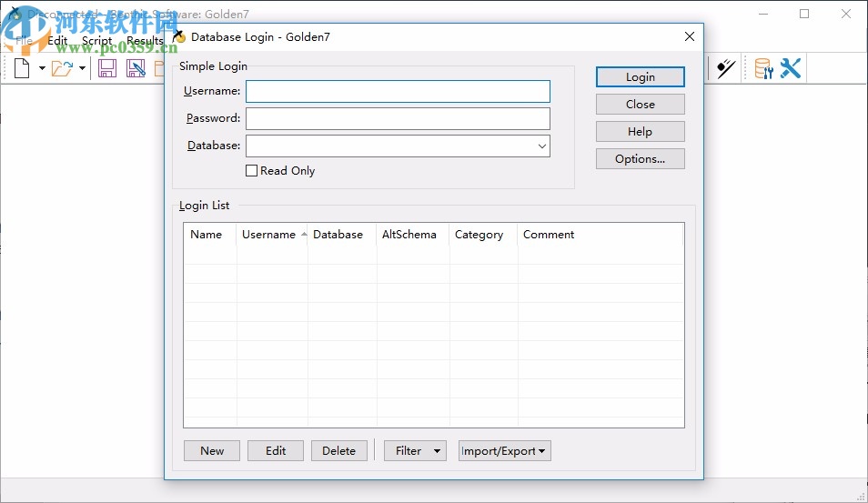The image size is (868, 503).
Task: Open the dropdown arrow beside New Script
Action: 42,68
